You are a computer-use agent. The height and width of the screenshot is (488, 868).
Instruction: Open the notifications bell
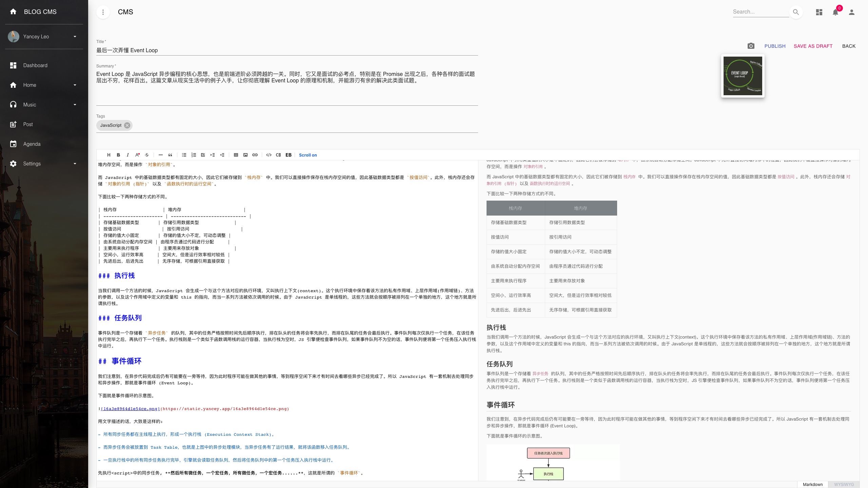pyautogui.click(x=835, y=12)
